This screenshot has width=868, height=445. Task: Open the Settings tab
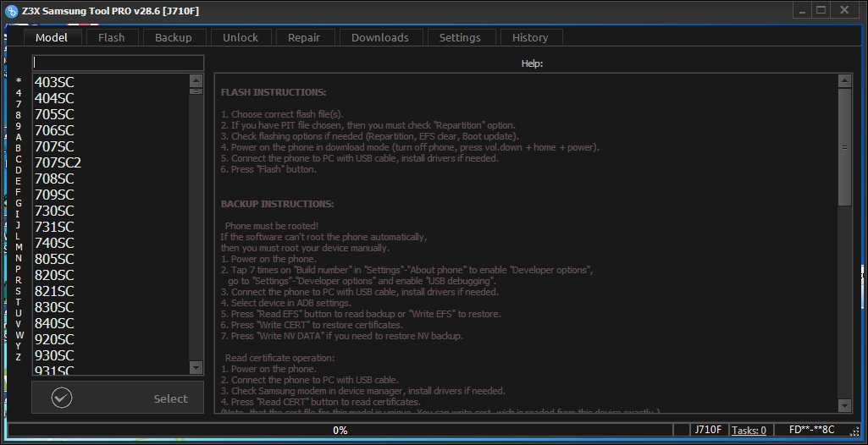(460, 37)
